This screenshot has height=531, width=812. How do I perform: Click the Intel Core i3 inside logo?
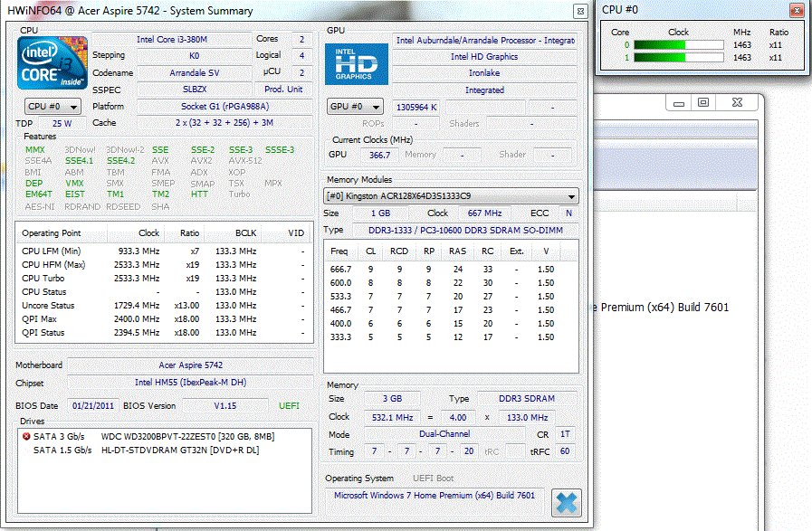click(53, 63)
